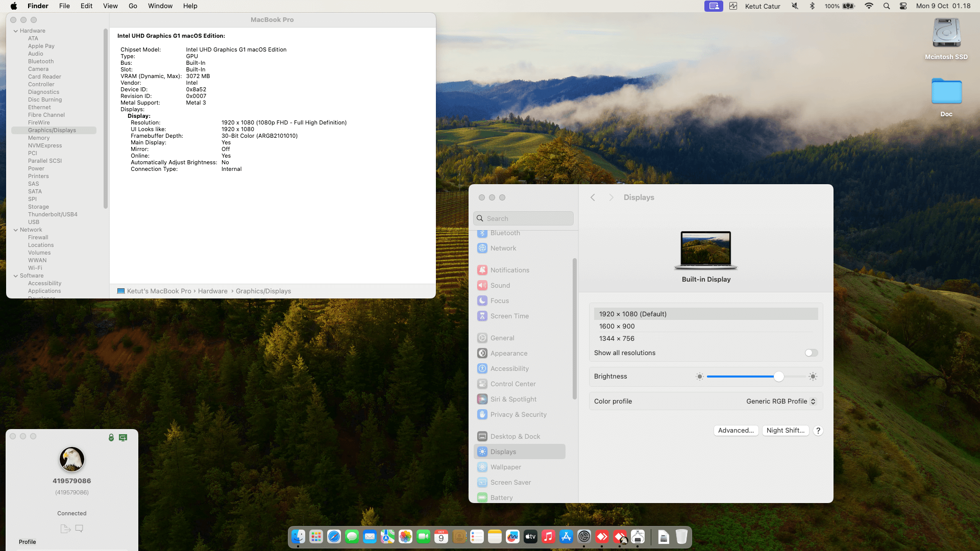Open the View menu
The height and width of the screenshot is (551, 980).
pos(110,6)
